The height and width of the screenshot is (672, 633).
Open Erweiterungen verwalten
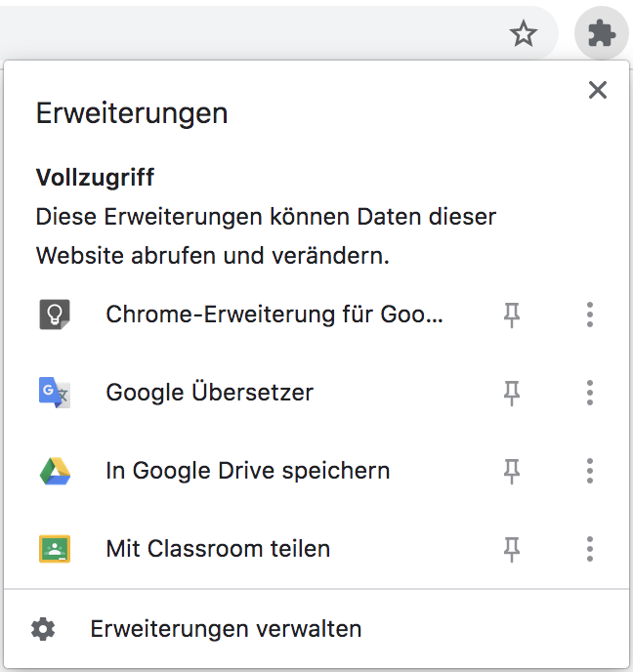click(x=316, y=629)
